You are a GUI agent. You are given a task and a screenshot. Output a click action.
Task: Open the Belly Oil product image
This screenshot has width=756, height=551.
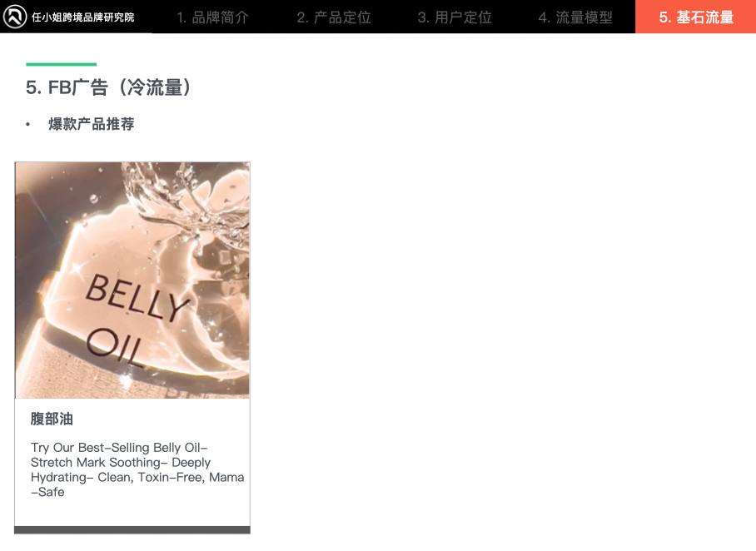tap(132, 280)
